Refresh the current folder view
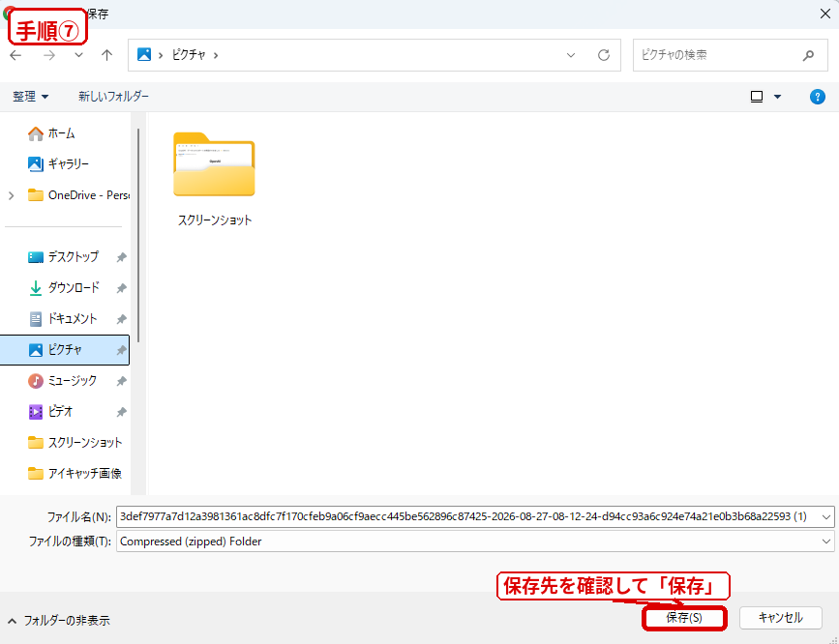This screenshot has height=644, width=839. (x=604, y=55)
